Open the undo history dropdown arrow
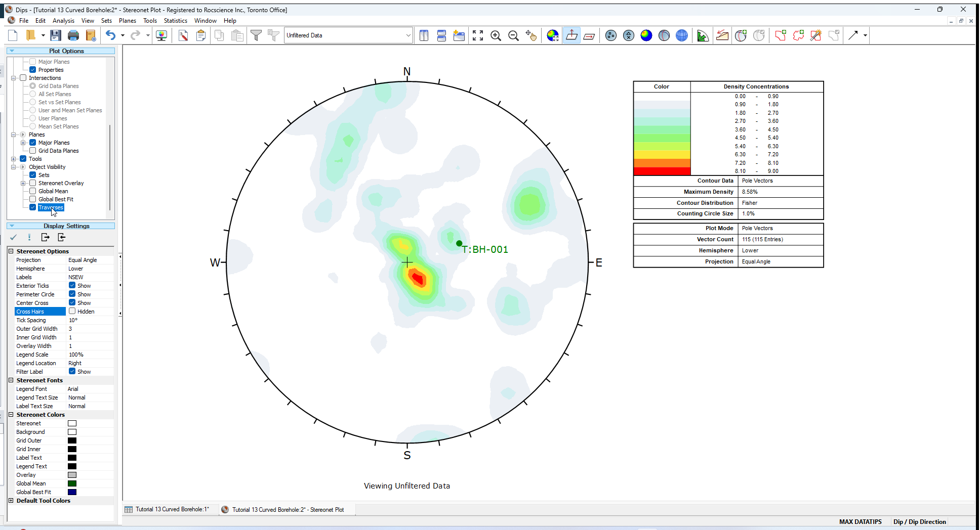Screen dimensions: 980x530 [x=123, y=35]
